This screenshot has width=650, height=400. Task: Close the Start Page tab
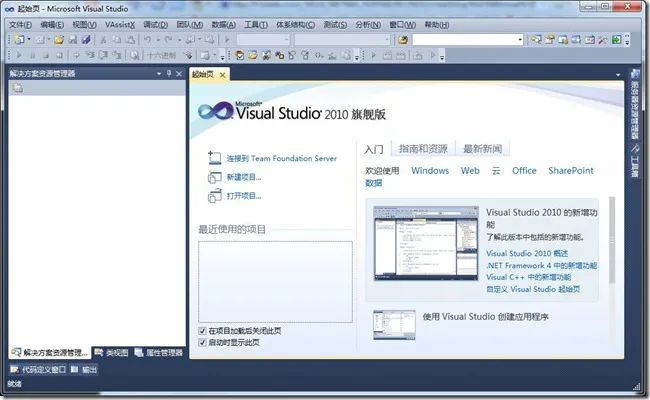(x=223, y=75)
